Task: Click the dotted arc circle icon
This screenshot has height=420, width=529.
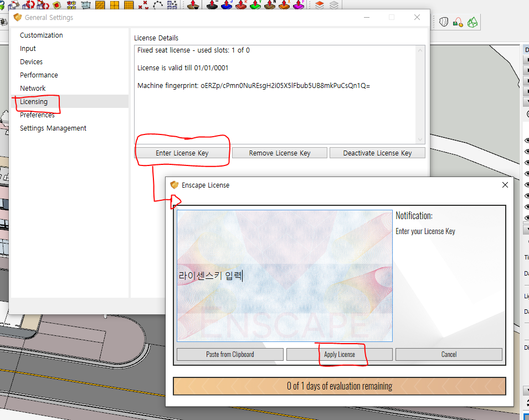Action: click(x=158, y=5)
